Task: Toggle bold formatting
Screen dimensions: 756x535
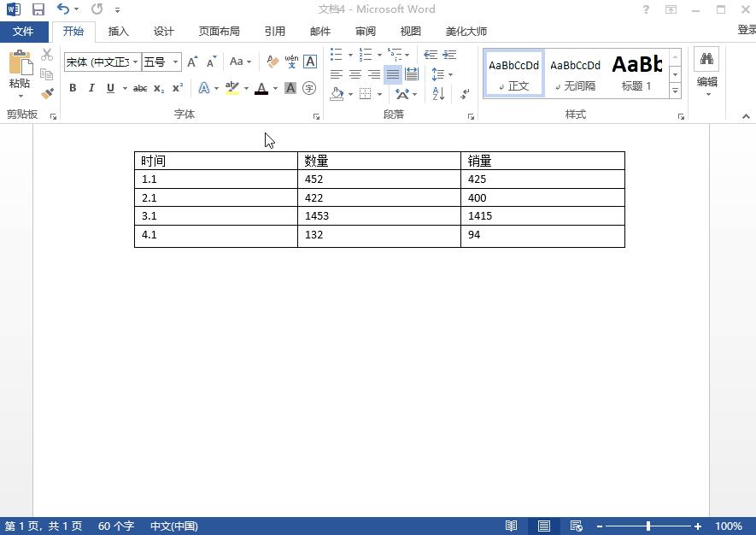Action: coord(73,88)
